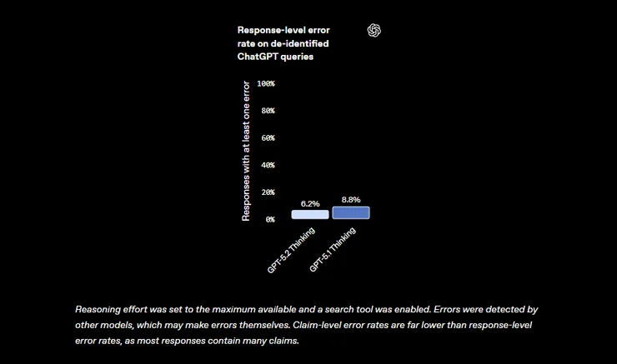The width and height of the screenshot is (617, 364).
Task: Click the vertical axis title text
Action: (x=246, y=152)
